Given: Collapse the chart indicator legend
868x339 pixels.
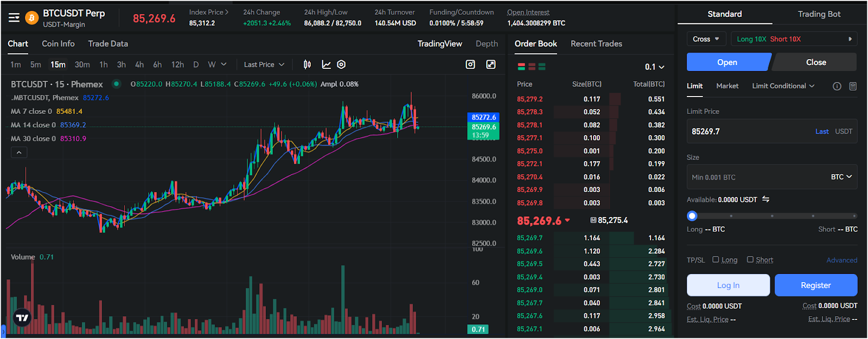Looking at the screenshot, I should 19,152.
